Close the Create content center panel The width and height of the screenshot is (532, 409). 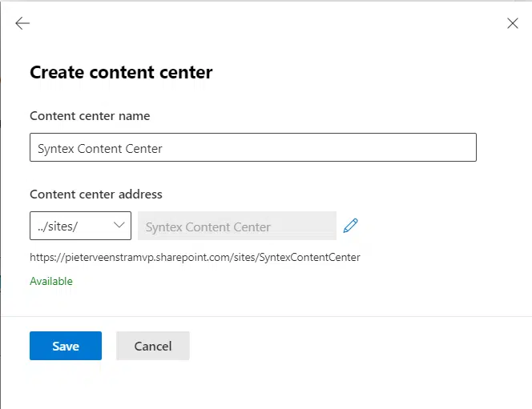coord(512,23)
